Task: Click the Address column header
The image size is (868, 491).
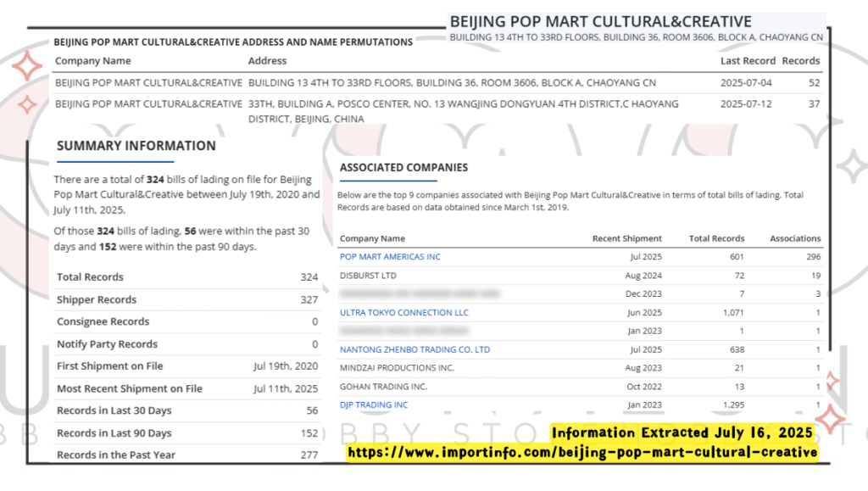Action: tap(267, 61)
